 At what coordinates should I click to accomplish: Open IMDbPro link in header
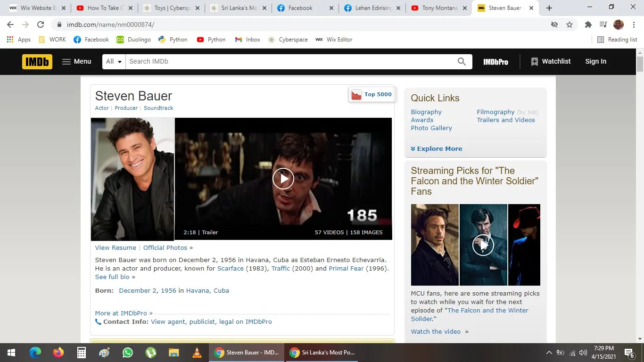[495, 62]
